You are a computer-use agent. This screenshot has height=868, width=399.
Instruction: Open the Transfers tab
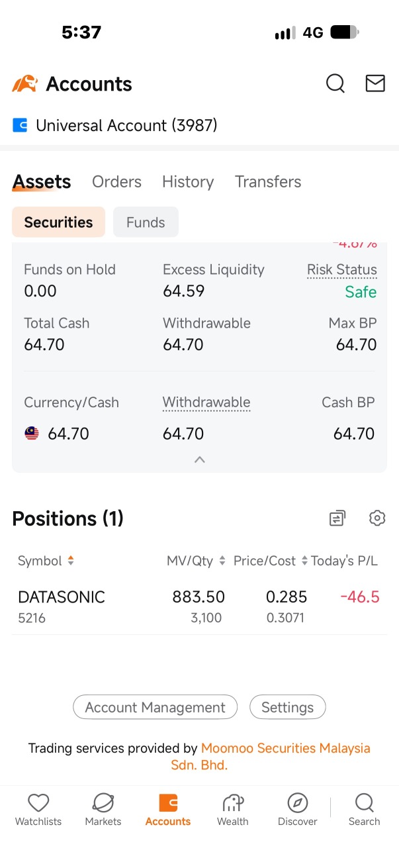click(268, 181)
